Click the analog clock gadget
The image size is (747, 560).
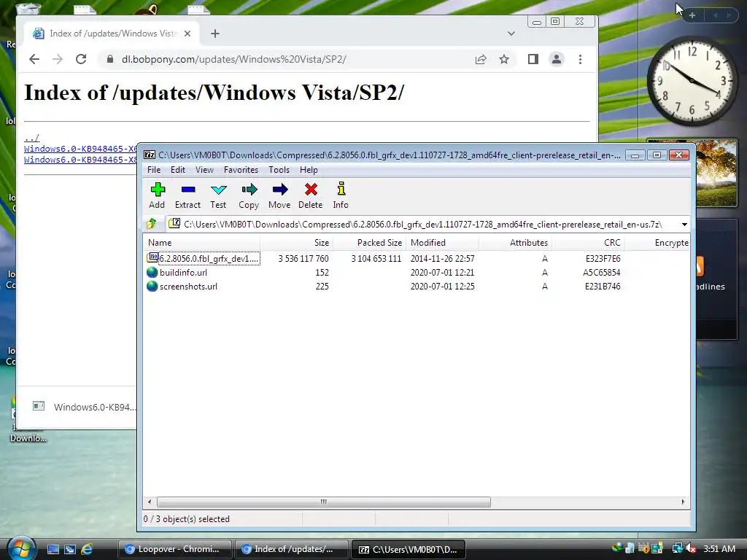tap(692, 82)
